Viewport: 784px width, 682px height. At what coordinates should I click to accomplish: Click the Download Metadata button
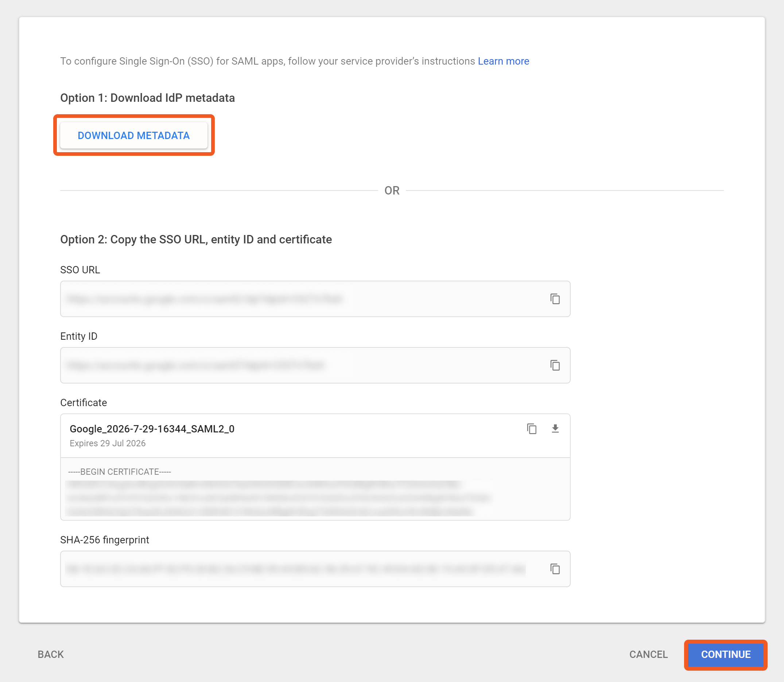pos(133,135)
